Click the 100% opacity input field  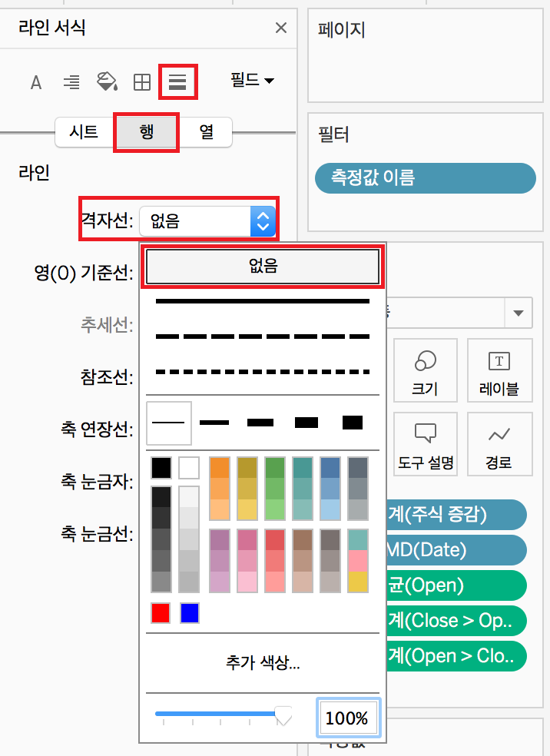click(349, 718)
